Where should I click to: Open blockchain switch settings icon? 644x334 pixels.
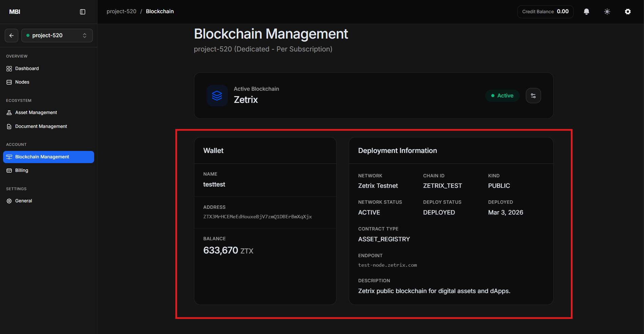coord(533,96)
